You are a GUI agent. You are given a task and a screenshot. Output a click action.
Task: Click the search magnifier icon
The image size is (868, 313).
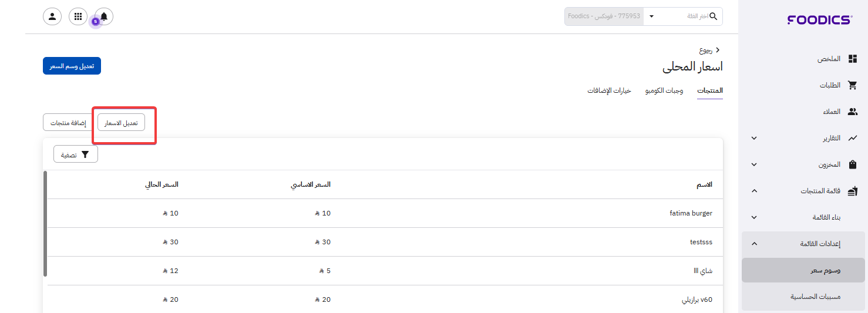point(714,16)
